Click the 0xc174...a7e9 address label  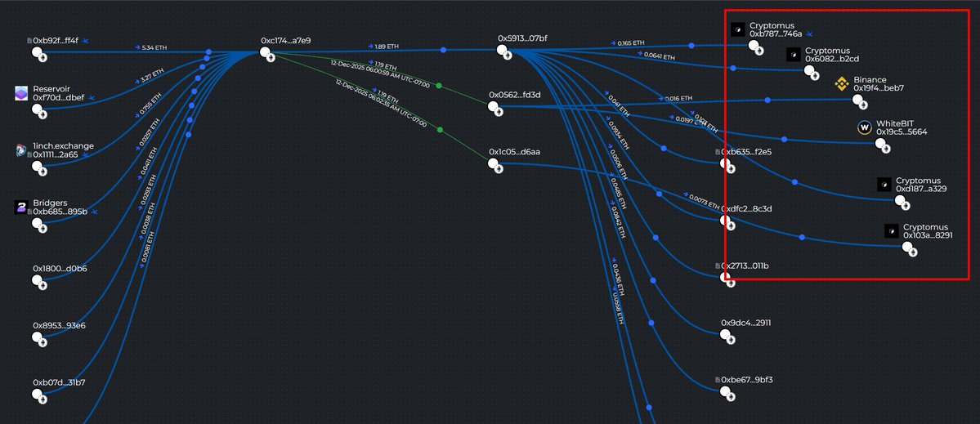pyautogui.click(x=285, y=41)
